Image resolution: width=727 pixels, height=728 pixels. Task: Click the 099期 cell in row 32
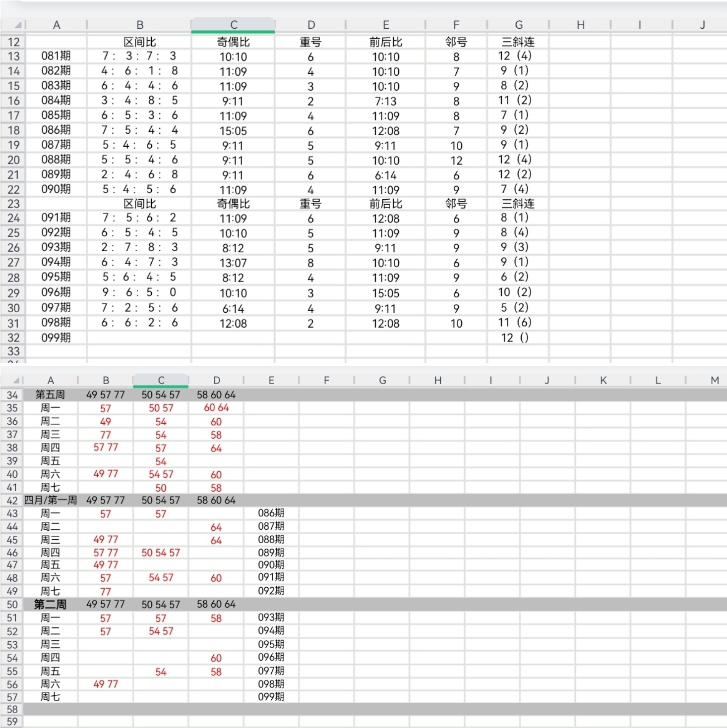pos(56,338)
